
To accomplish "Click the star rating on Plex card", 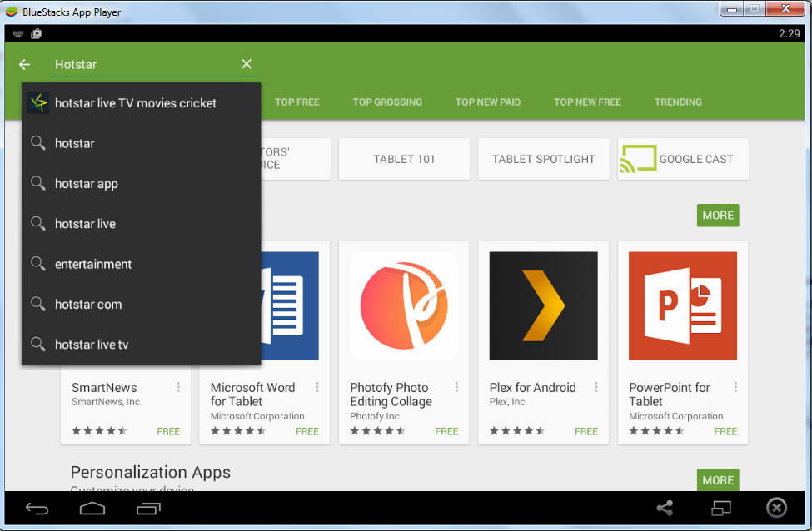I will [517, 430].
